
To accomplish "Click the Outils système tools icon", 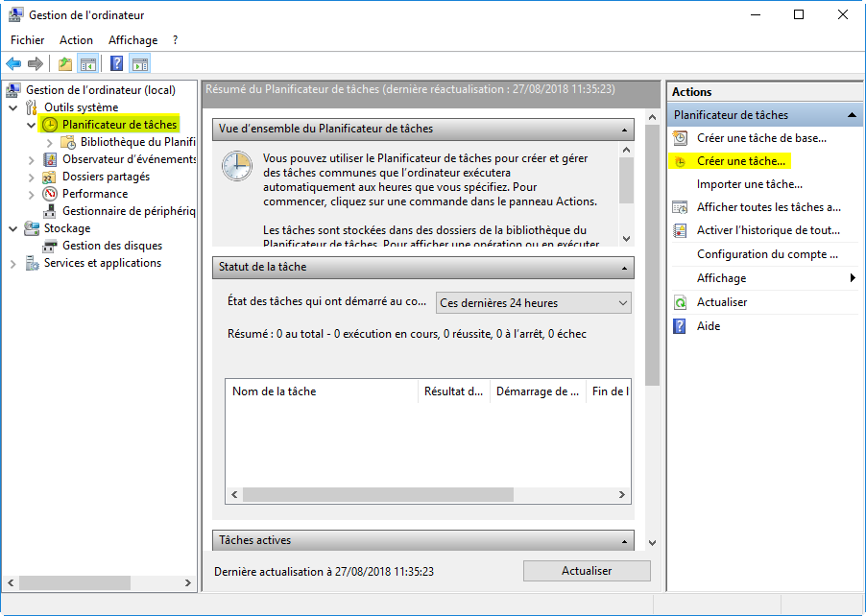I will click(32, 107).
